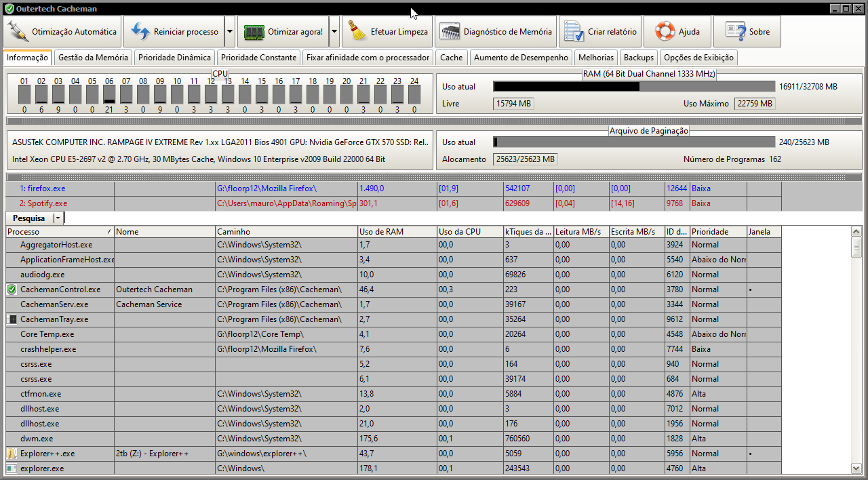The image size is (868, 480).
Task: Click the Otimização Automática button label
Action: click(75, 32)
